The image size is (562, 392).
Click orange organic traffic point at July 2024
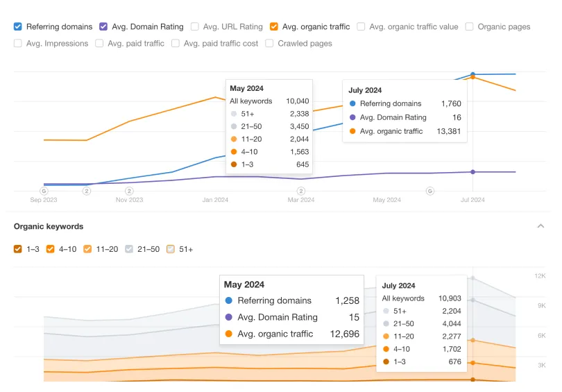[472, 77]
